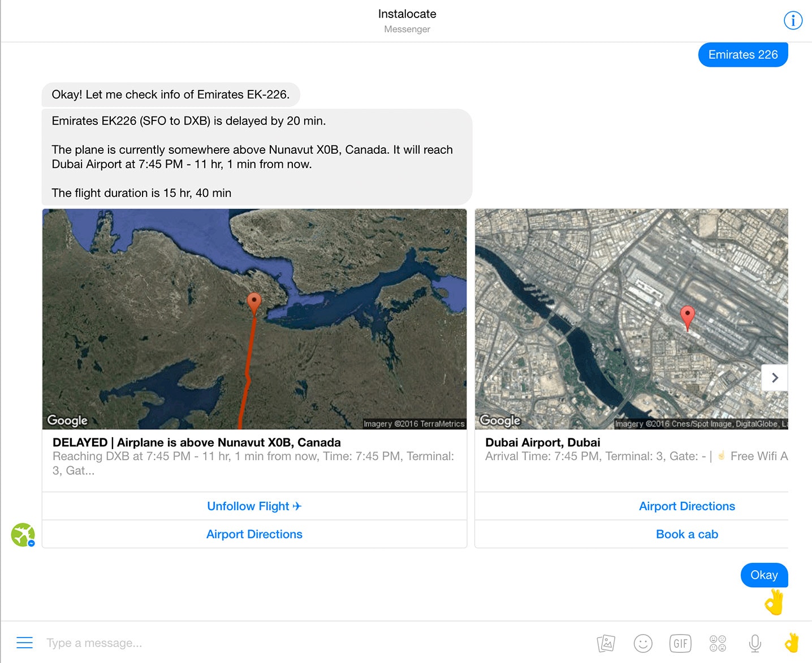Click Airport Directions on the Dubai Airport card

point(687,506)
